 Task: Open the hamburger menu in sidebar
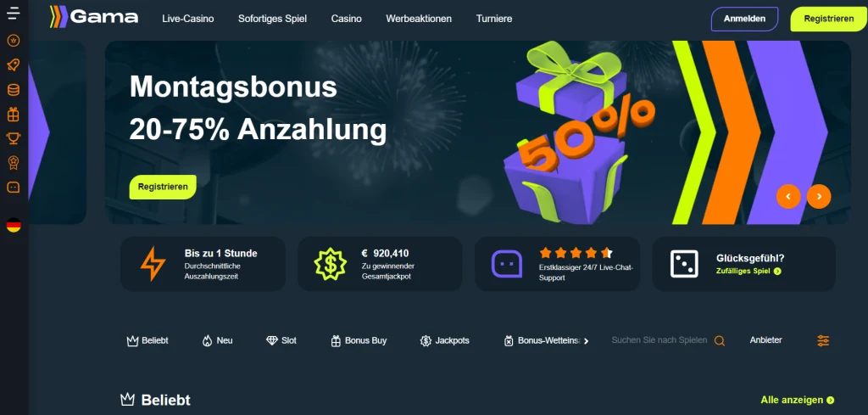pyautogui.click(x=14, y=14)
